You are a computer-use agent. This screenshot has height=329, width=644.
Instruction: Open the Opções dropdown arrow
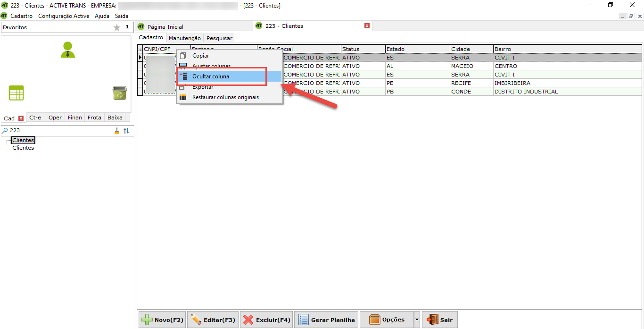[416, 320]
